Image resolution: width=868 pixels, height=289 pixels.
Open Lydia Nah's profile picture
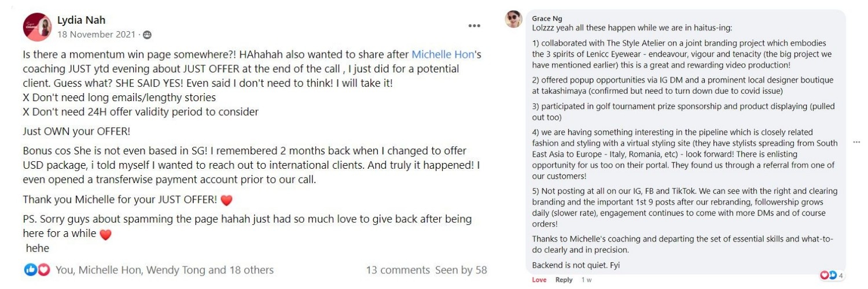pyautogui.click(x=37, y=27)
